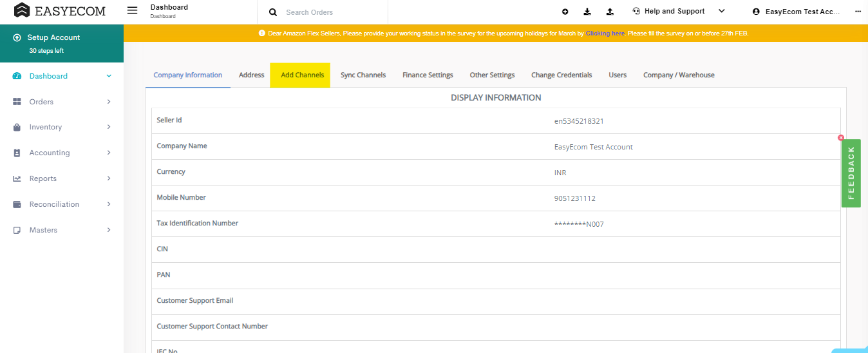
Task: Click the Reports sidebar label
Action: (43, 178)
